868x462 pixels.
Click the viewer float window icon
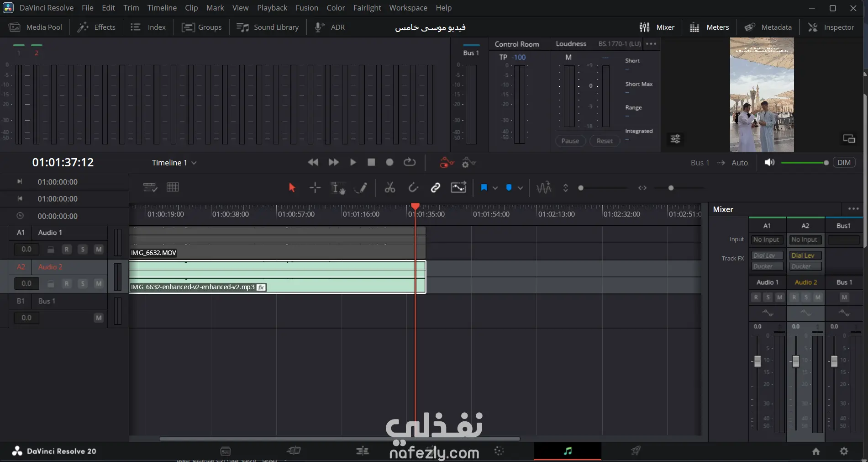849,138
